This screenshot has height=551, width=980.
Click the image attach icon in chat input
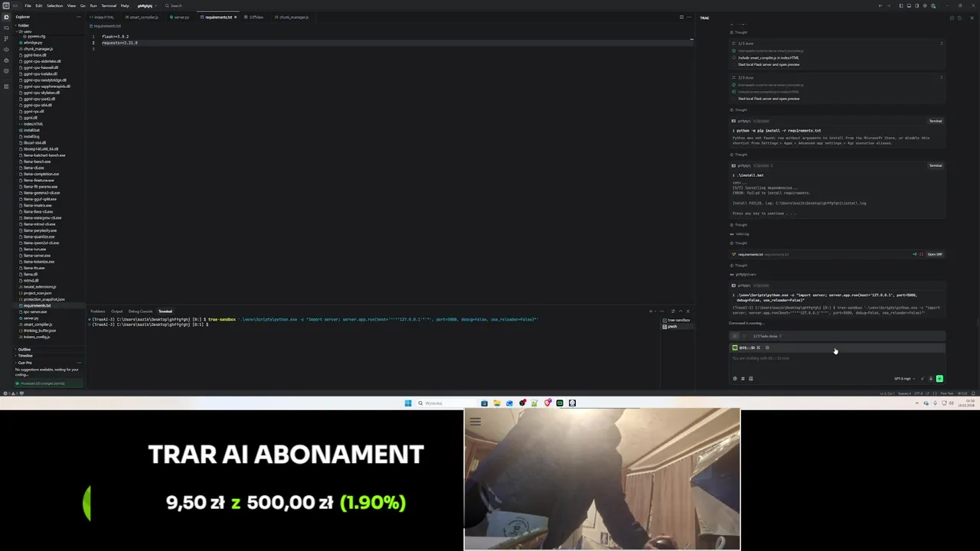click(x=750, y=378)
